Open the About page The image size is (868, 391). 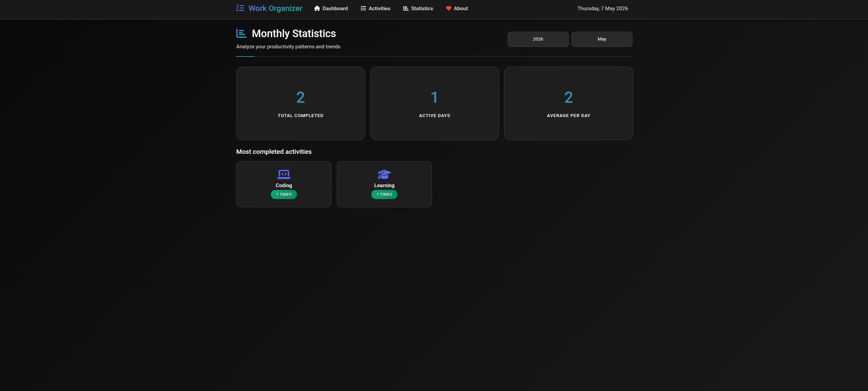[x=457, y=9]
